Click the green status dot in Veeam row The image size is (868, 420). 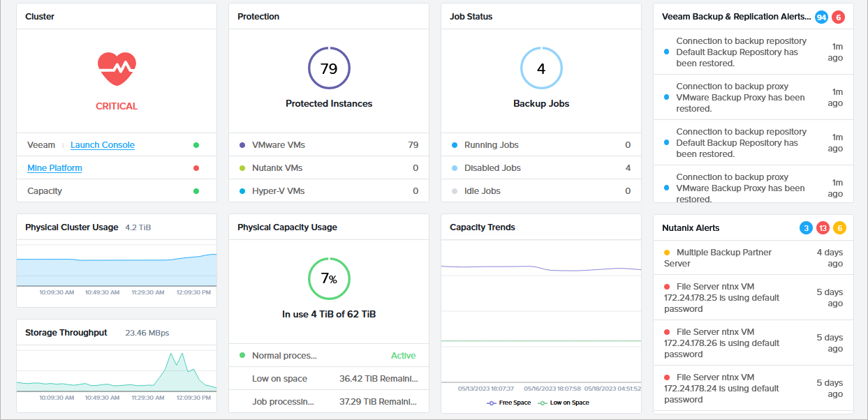click(196, 145)
